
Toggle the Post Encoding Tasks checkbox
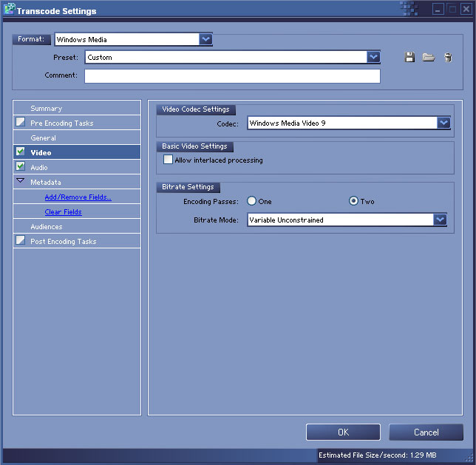click(x=21, y=240)
